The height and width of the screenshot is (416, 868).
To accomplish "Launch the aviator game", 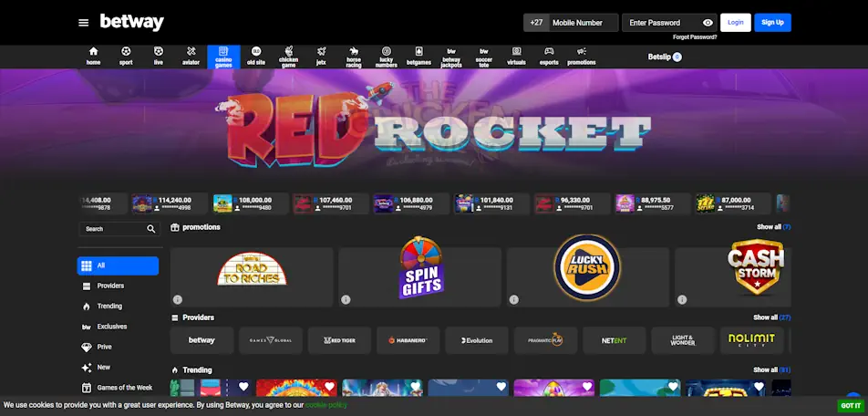I will pos(191,57).
